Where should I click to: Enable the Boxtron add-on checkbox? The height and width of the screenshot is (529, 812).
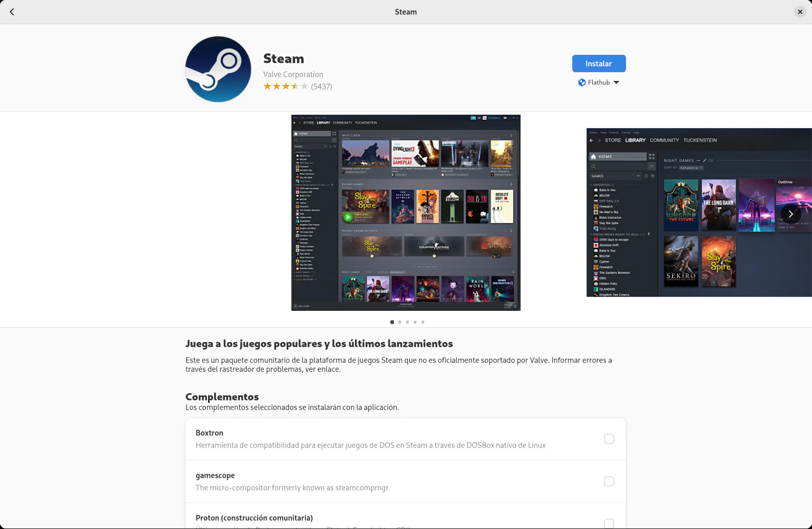coord(609,439)
